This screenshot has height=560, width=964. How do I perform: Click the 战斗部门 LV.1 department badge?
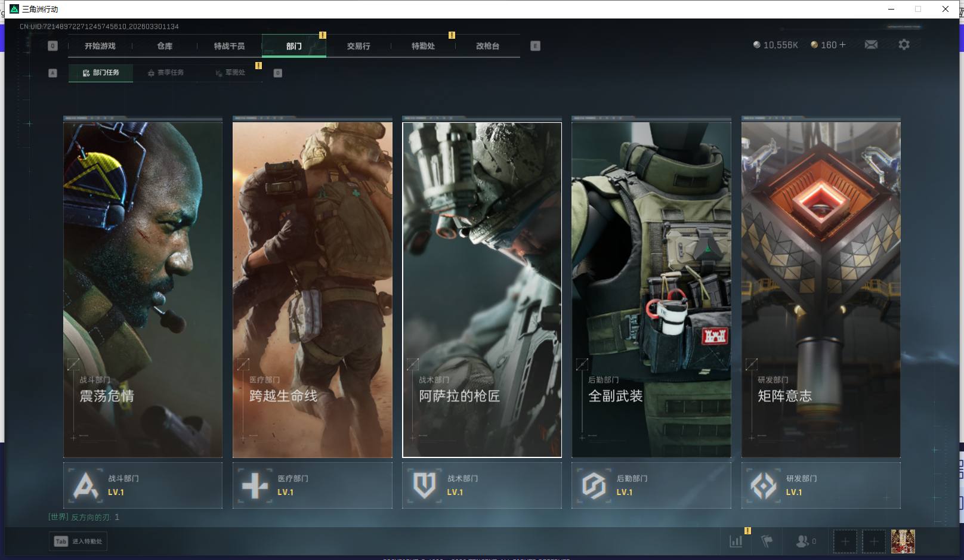click(x=143, y=485)
